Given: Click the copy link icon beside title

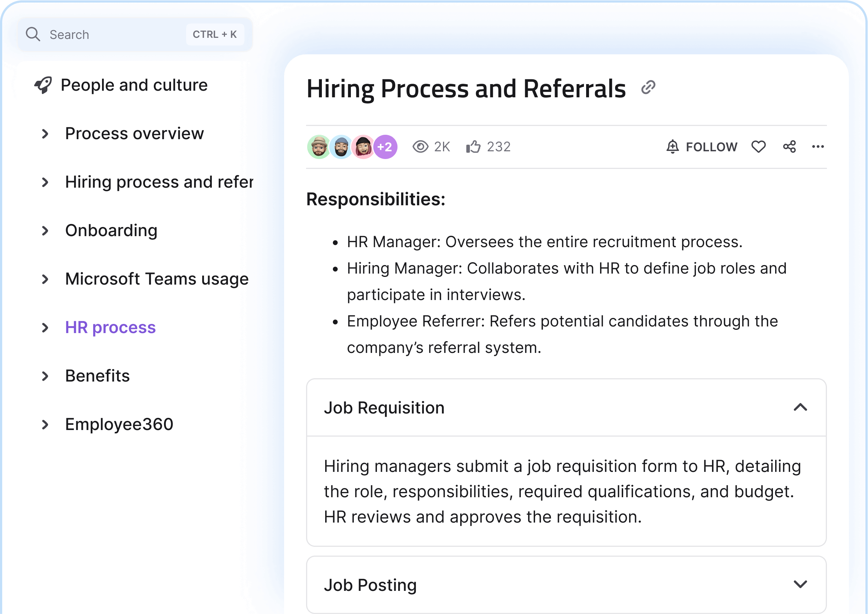Looking at the screenshot, I should pyautogui.click(x=648, y=87).
